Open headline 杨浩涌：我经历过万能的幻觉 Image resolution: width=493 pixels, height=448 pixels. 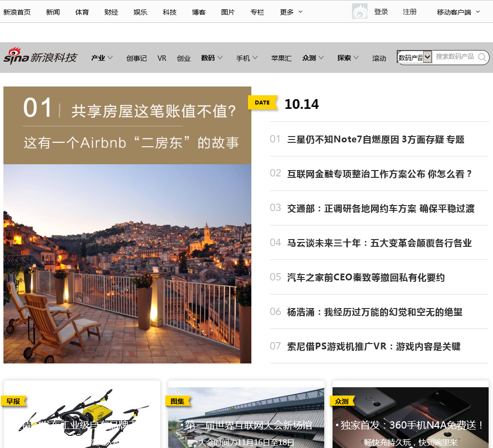point(375,312)
